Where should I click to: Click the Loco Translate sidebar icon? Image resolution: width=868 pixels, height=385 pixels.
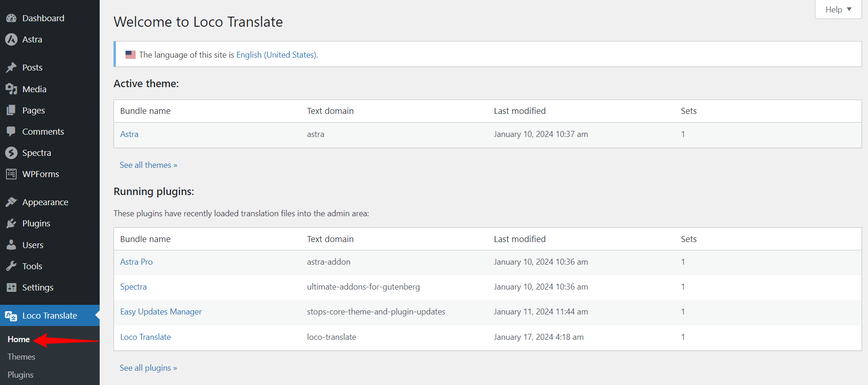coord(11,316)
